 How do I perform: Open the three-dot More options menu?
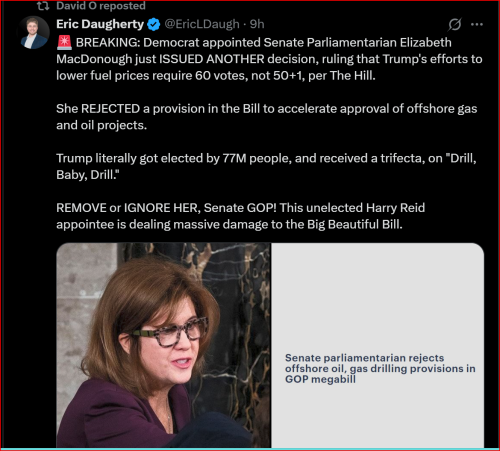click(x=477, y=24)
